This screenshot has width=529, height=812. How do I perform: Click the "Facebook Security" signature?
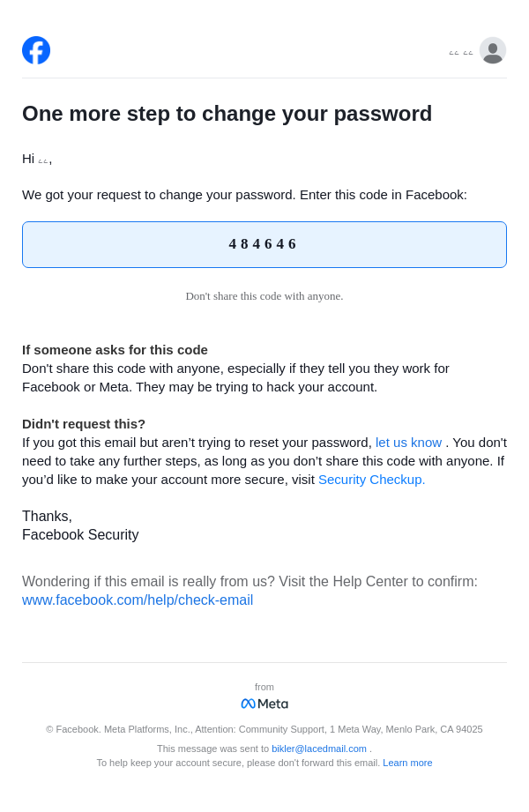(x=80, y=535)
